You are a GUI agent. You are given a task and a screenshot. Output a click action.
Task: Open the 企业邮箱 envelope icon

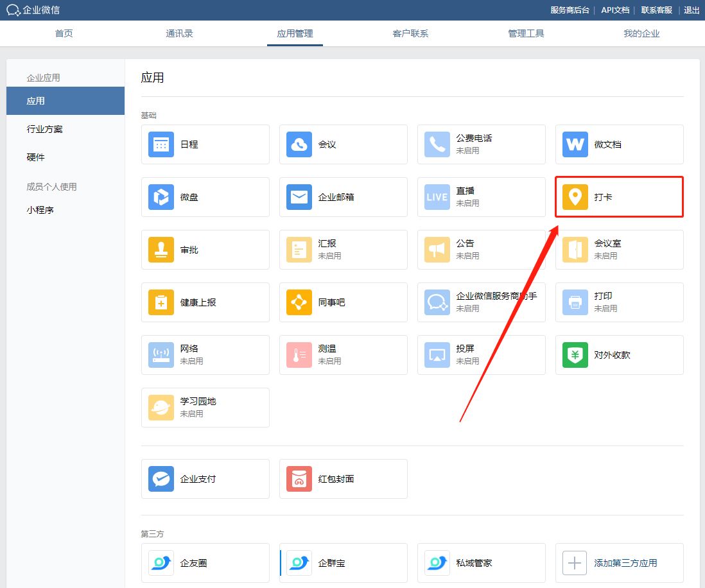point(299,197)
